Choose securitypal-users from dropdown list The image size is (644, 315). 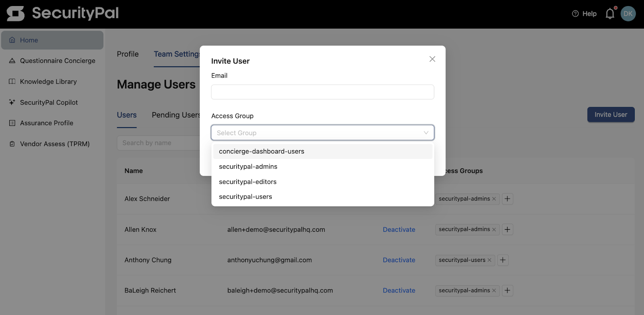click(x=323, y=197)
